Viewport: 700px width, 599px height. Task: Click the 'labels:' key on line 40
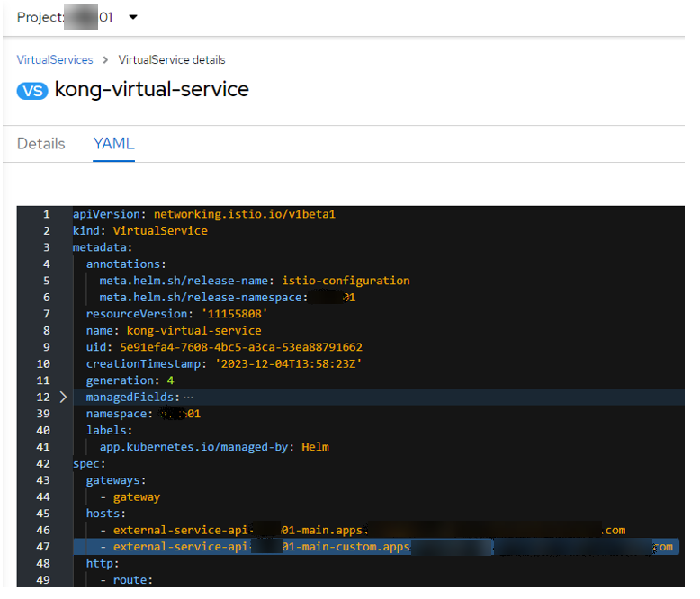[x=110, y=430]
